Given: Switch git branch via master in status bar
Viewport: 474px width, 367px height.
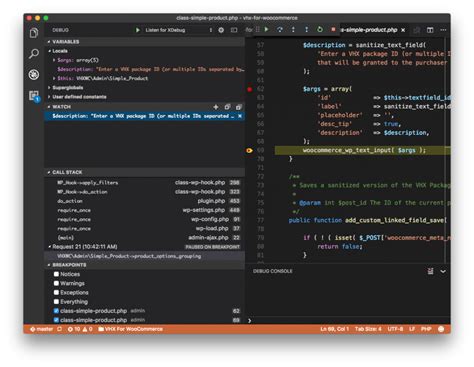Looking at the screenshot, I should tap(42, 329).
